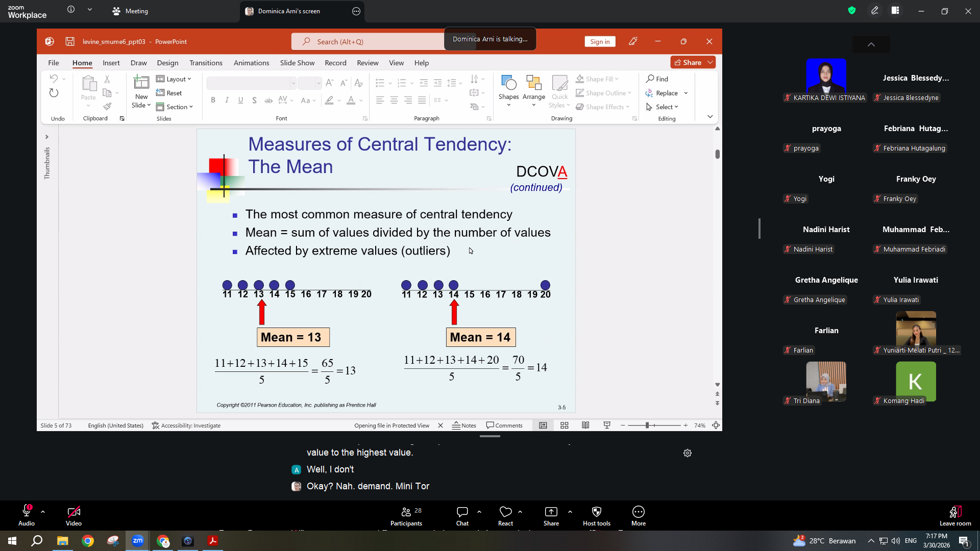Click Leave room in Zoom

(955, 516)
